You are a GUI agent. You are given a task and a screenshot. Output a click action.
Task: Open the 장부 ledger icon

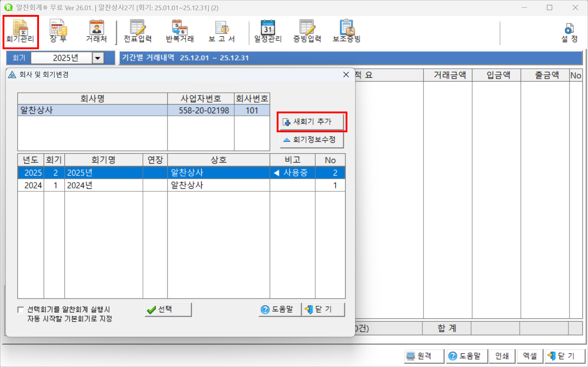(x=58, y=31)
